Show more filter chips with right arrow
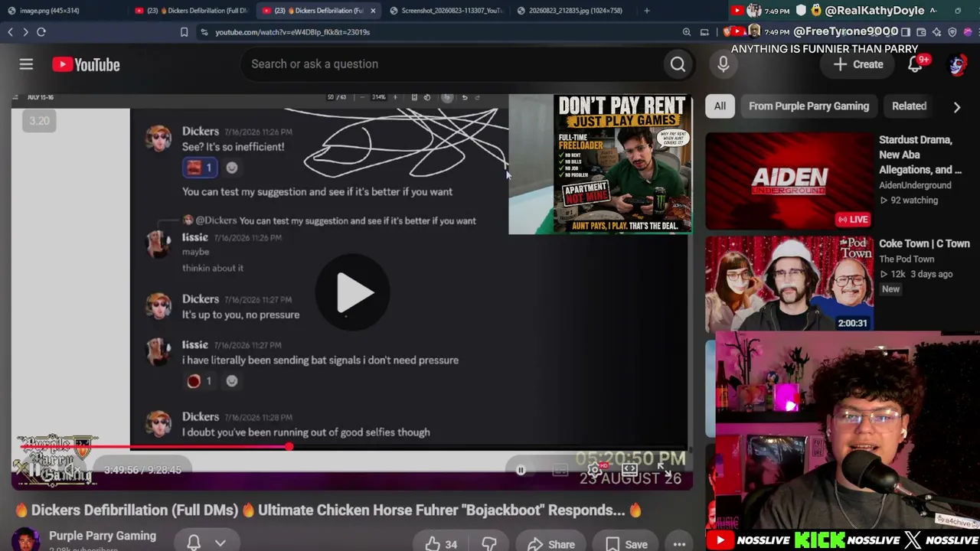The width and height of the screenshot is (980, 551). point(957,107)
